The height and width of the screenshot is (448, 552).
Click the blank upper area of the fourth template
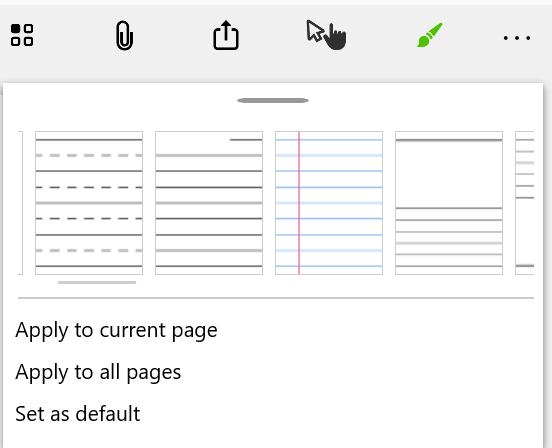[x=449, y=175]
